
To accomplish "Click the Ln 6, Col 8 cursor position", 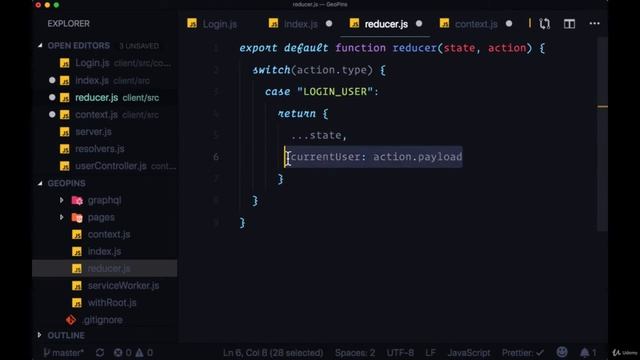I will point(273,353).
